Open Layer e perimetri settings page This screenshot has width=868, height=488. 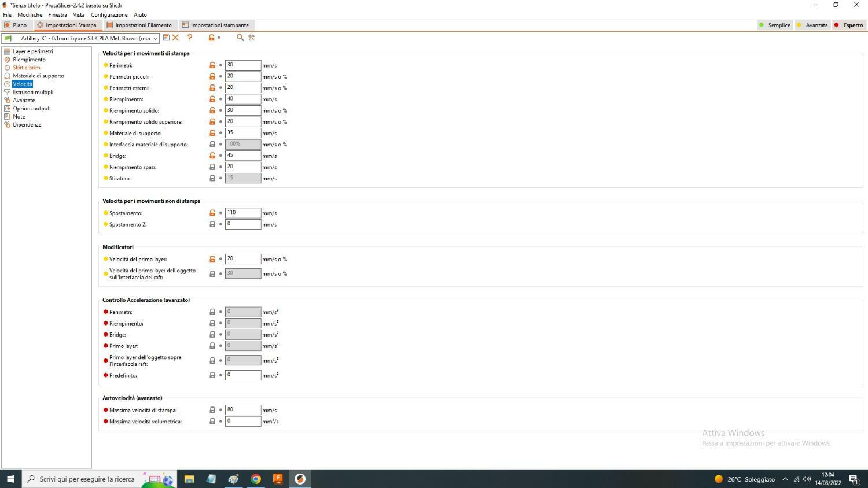tap(33, 51)
